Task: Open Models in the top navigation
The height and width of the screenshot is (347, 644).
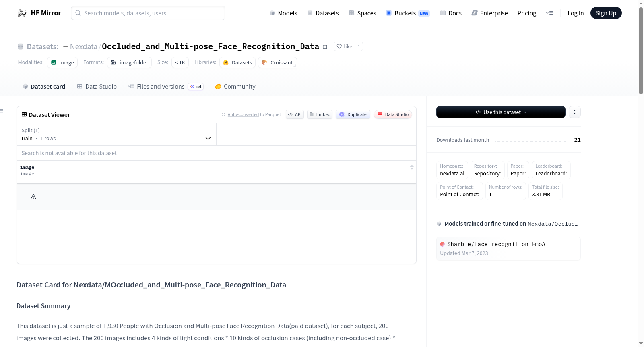Action: [283, 13]
